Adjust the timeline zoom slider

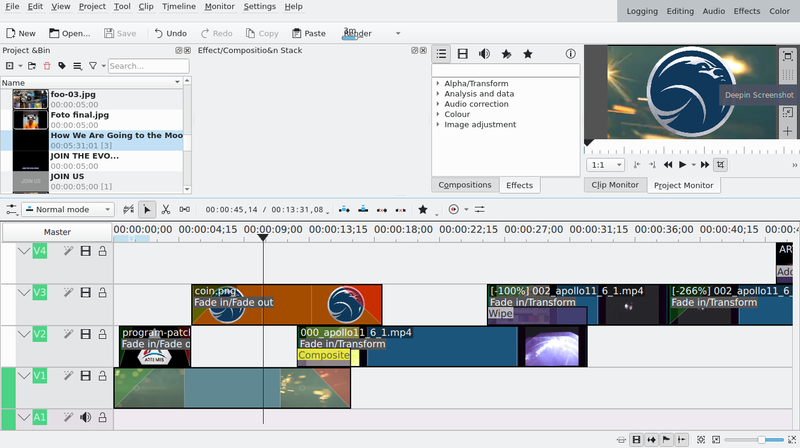coord(762,439)
